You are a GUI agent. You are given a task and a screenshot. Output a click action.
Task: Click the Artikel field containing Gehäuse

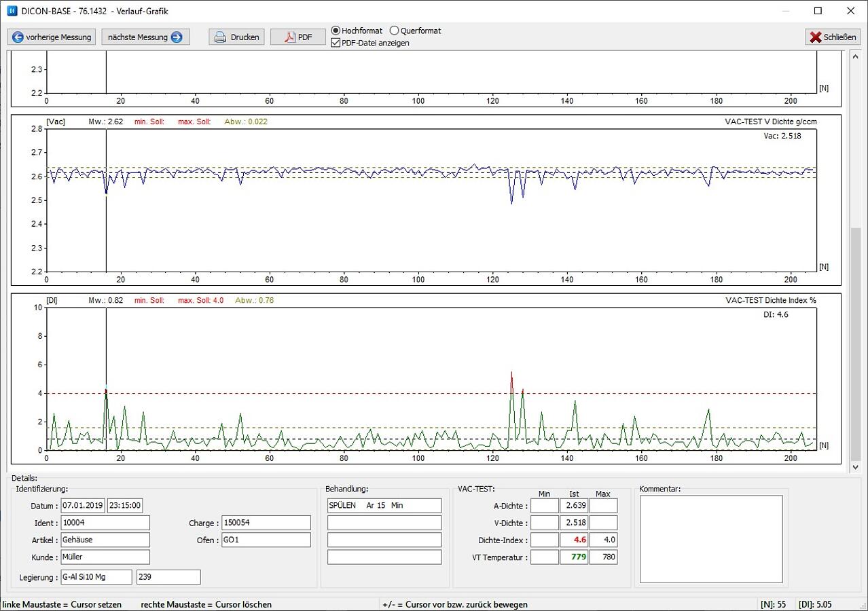coord(105,540)
